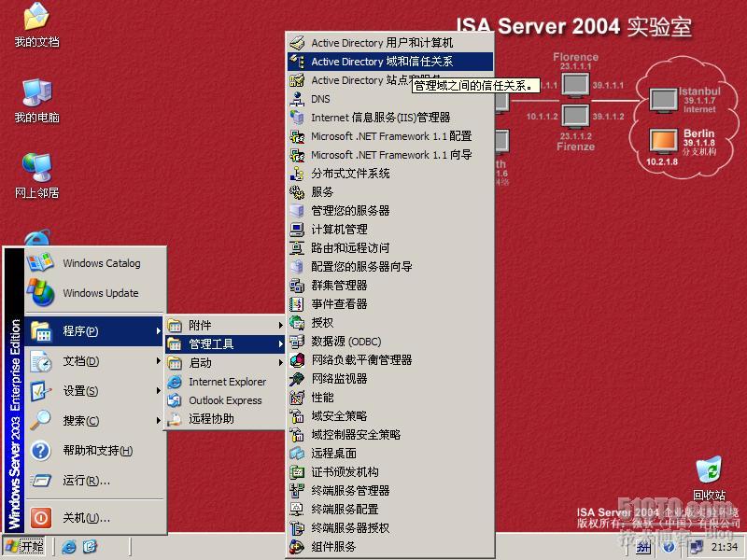Open Microsoft .NET Framework 1.1 配置
Viewport: 747px width, 560px height.
[x=390, y=136]
